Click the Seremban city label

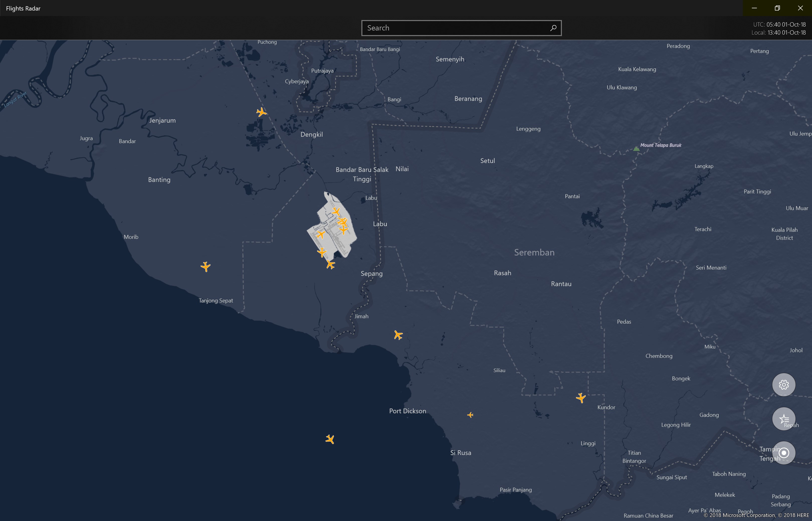click(x=534, y=252)
